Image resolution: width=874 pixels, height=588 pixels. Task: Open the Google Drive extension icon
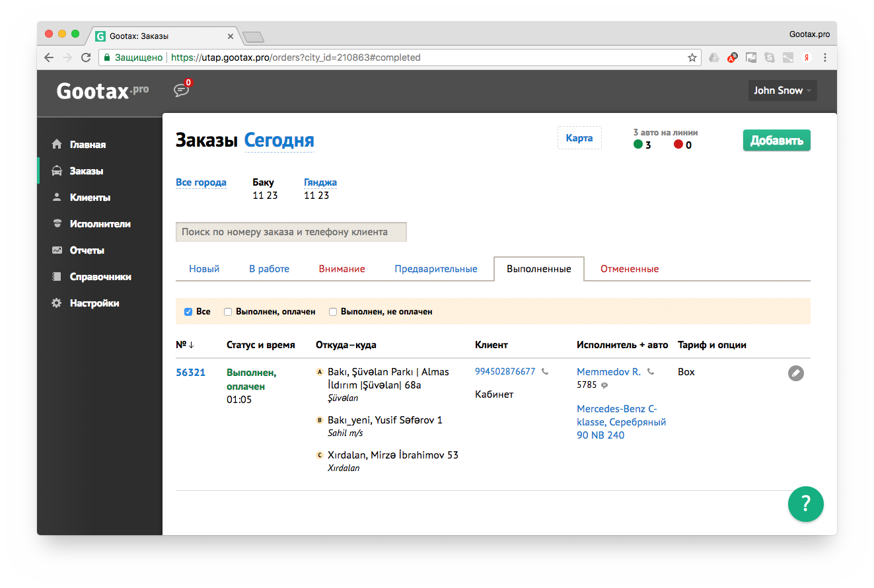[x=714, y=57]
